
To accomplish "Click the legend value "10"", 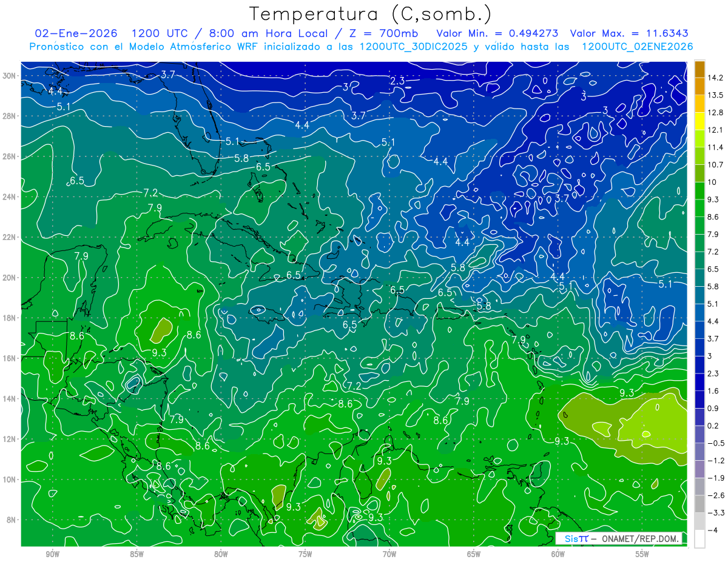I will tap(712, 182).
